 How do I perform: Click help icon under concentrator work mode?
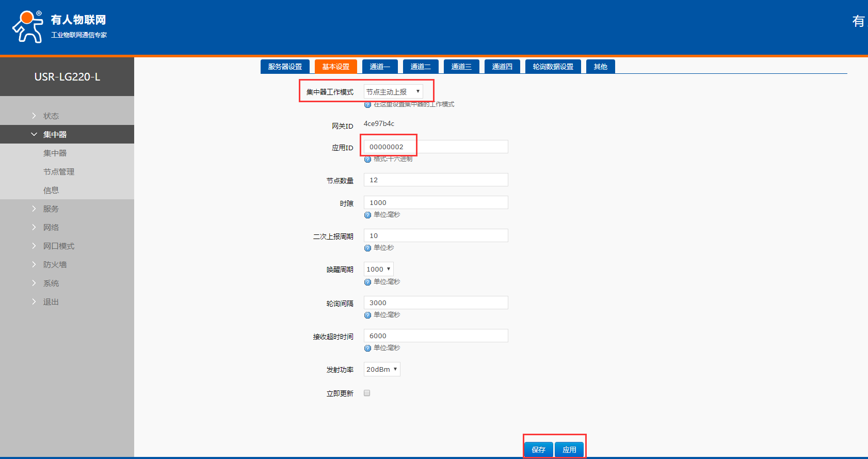coord(367,105)
